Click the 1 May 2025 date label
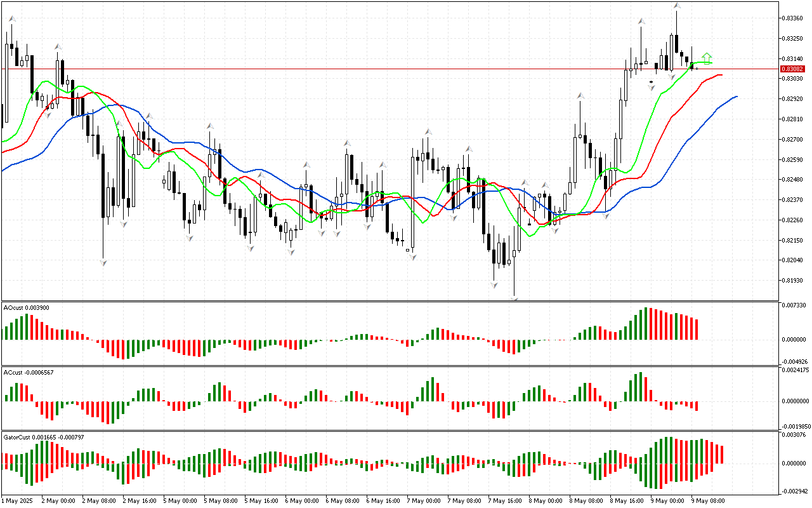812x508 pixels. pyautogui.click(x=19, y=500)
